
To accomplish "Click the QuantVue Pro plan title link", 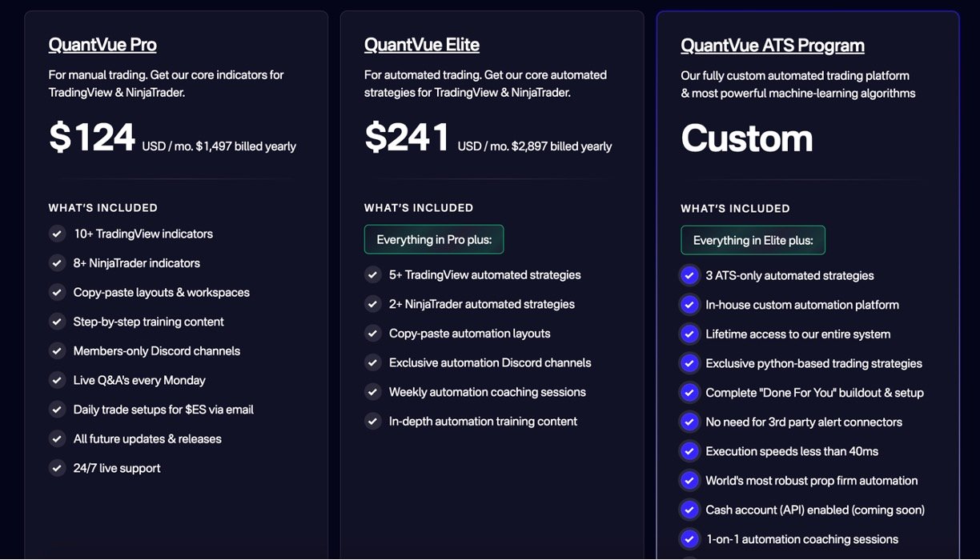I will coord(102,45).
